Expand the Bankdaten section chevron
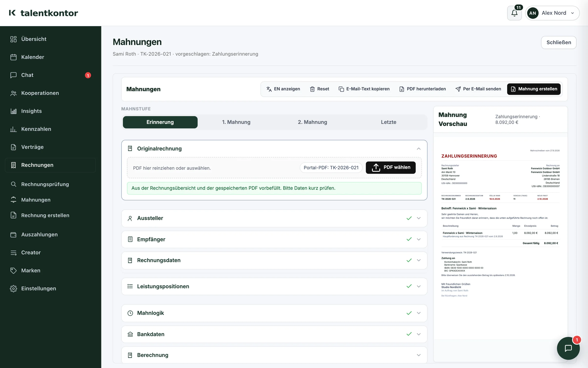Viewport: 588px width, 368px height. 419,334
